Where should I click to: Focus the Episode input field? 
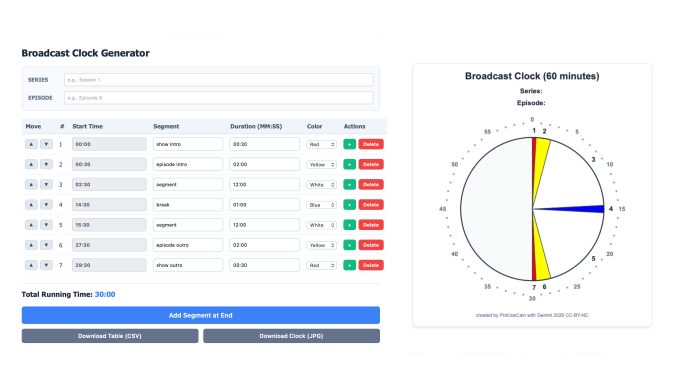[x=218, y=98]
